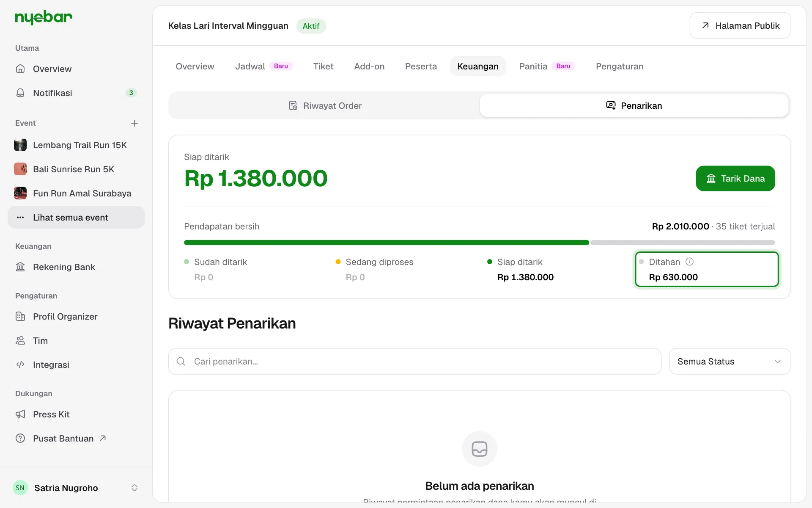
Task: Open Pusat Bantuan help icon
Action: point(20,439)
